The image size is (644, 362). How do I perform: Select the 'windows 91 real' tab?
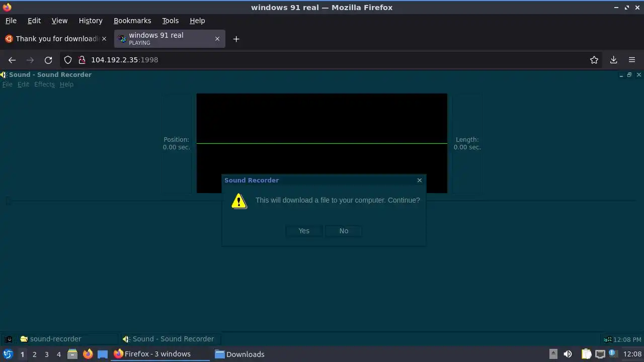(169, 39)
